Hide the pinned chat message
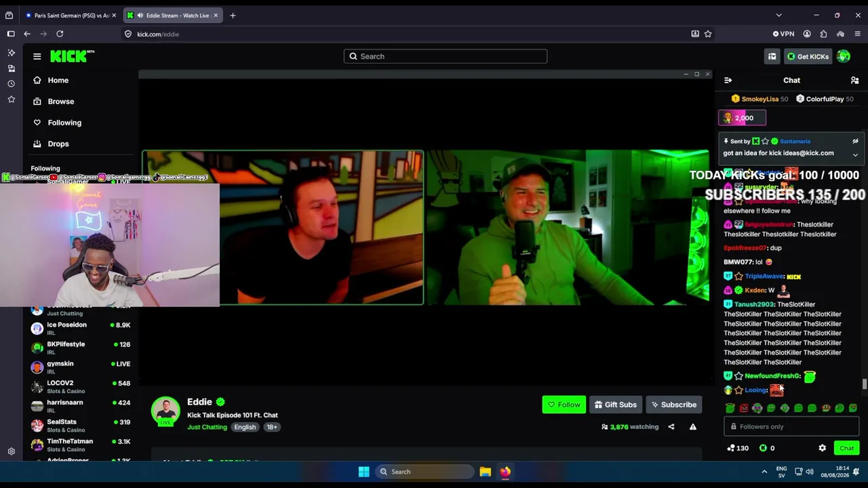868x488 pixels. pyautogui.click(x=855, y=141)
